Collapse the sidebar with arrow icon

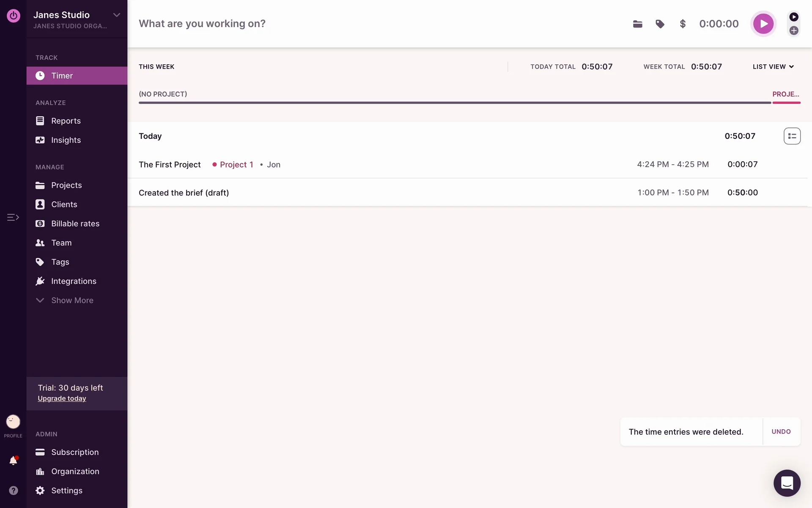(x=13, y=217)
